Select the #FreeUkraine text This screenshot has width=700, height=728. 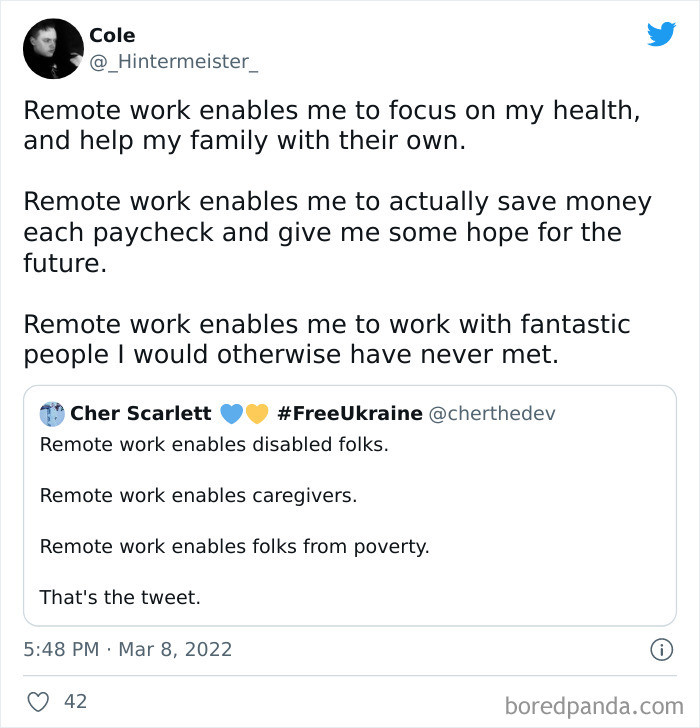(x=349, y=414)
